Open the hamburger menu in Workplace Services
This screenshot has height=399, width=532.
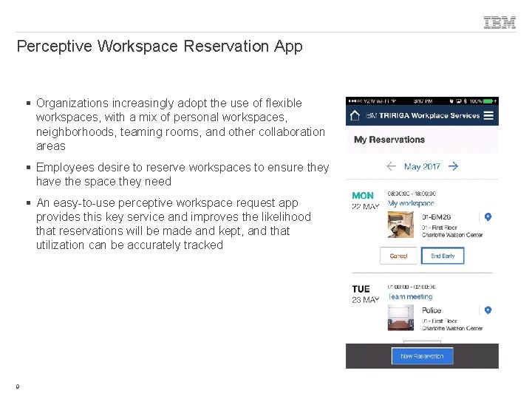point(488,115)
